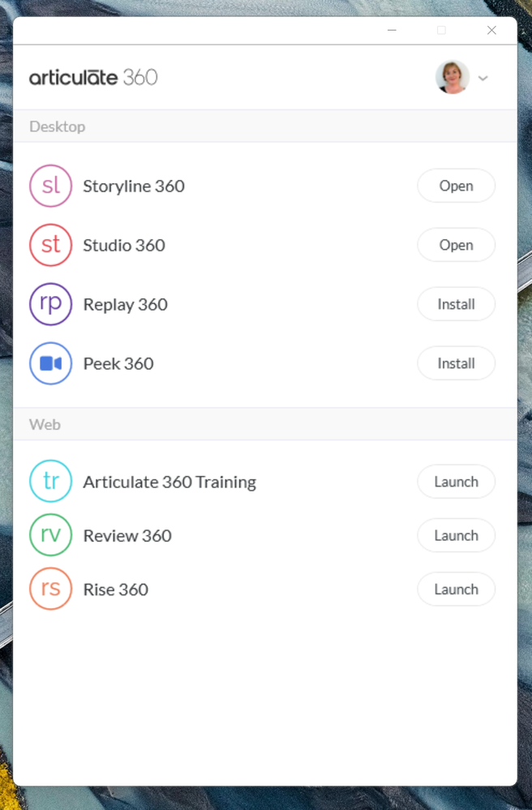
Task: Click the Replay 360 'rp' icon
Action: [50, 304]
